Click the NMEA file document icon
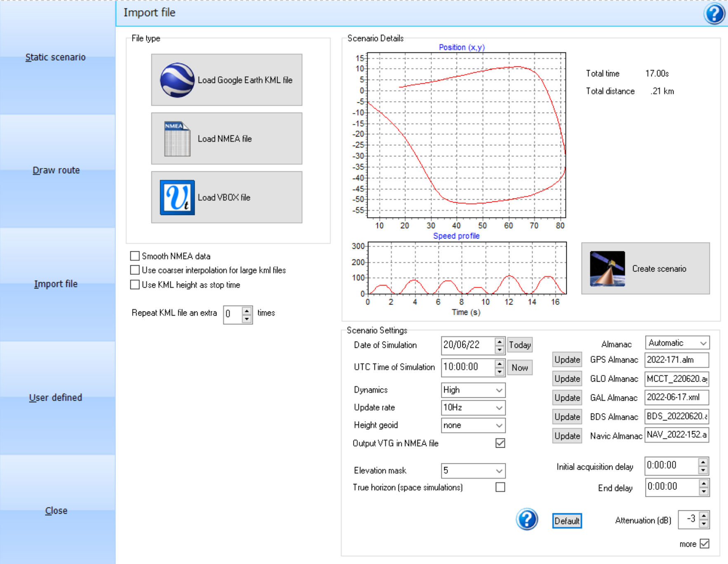This screenshot has width=728, height=564. click(x=177, y=139)
